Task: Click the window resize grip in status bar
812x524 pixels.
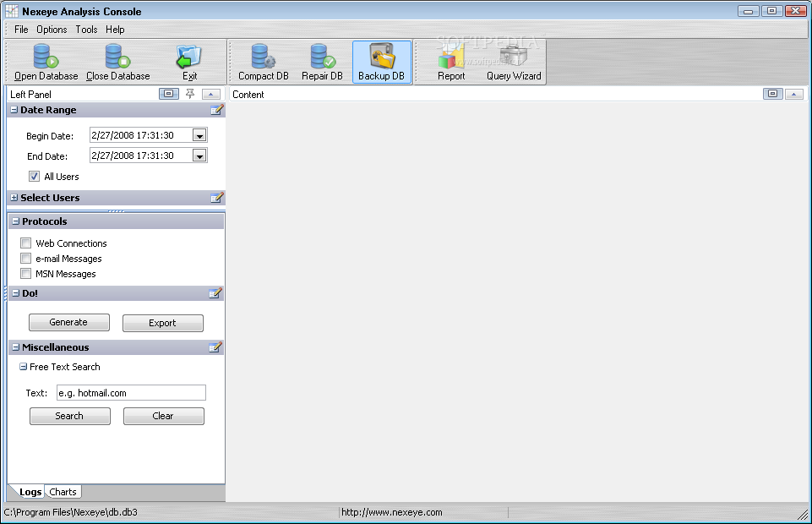Action: click(x=804, y=515)
